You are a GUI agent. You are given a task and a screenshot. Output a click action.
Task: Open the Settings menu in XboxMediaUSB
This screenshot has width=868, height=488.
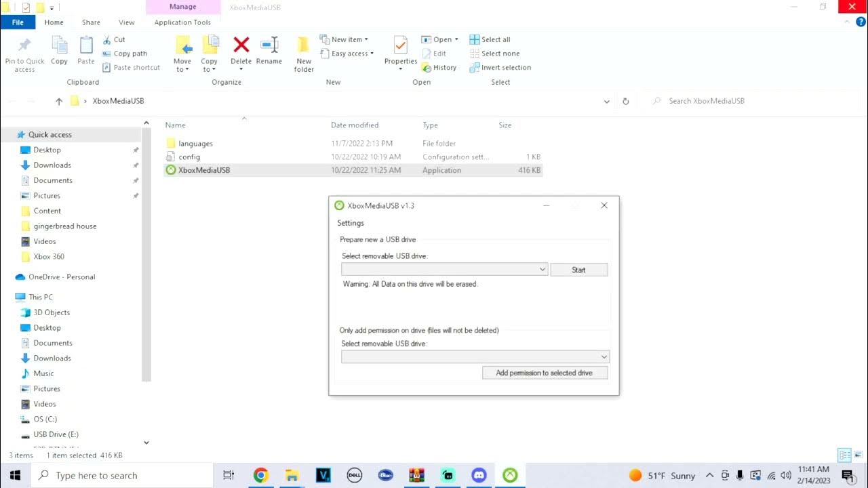351,223
